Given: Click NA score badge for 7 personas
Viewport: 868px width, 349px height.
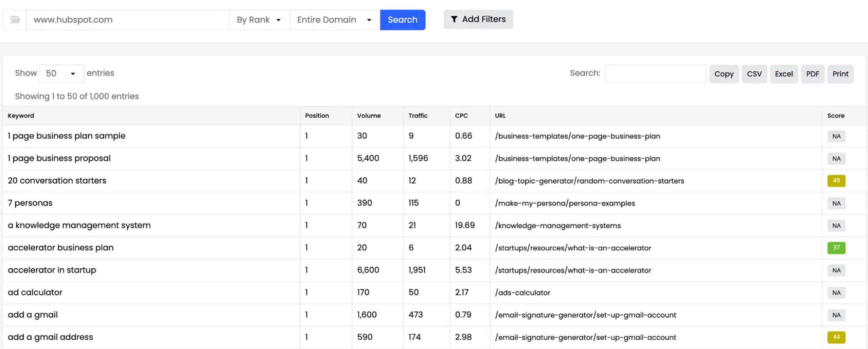Looking at the screenshot, I should (836, 203).
